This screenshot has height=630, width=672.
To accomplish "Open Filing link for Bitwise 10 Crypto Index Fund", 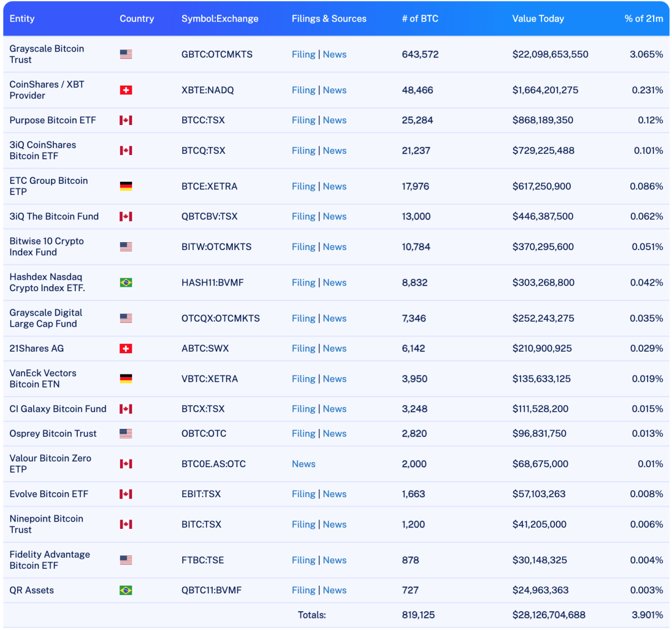I will coord(303,247).
